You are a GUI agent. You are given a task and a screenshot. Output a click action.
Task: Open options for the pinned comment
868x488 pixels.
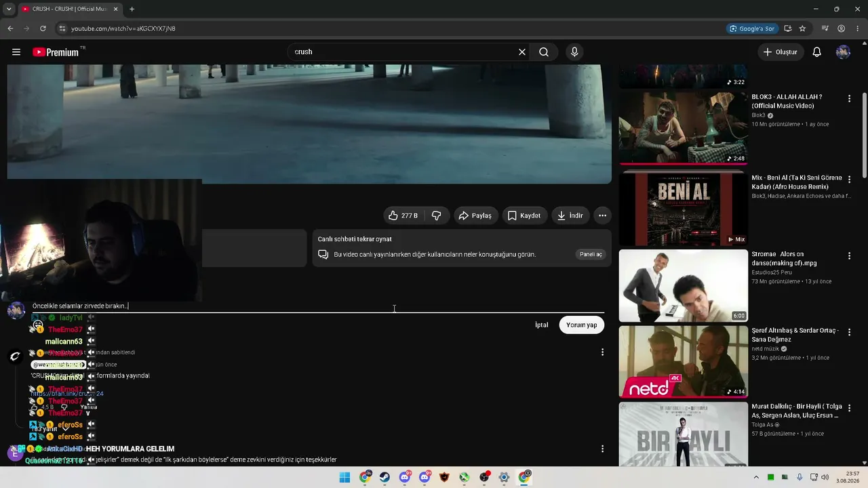click(x=602, y=352)
